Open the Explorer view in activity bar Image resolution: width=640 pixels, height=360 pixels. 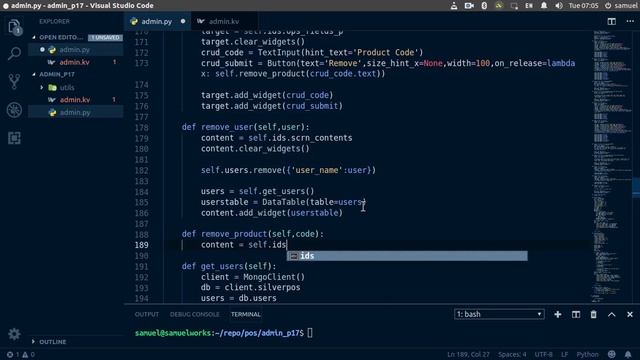(x=14, y=27)
